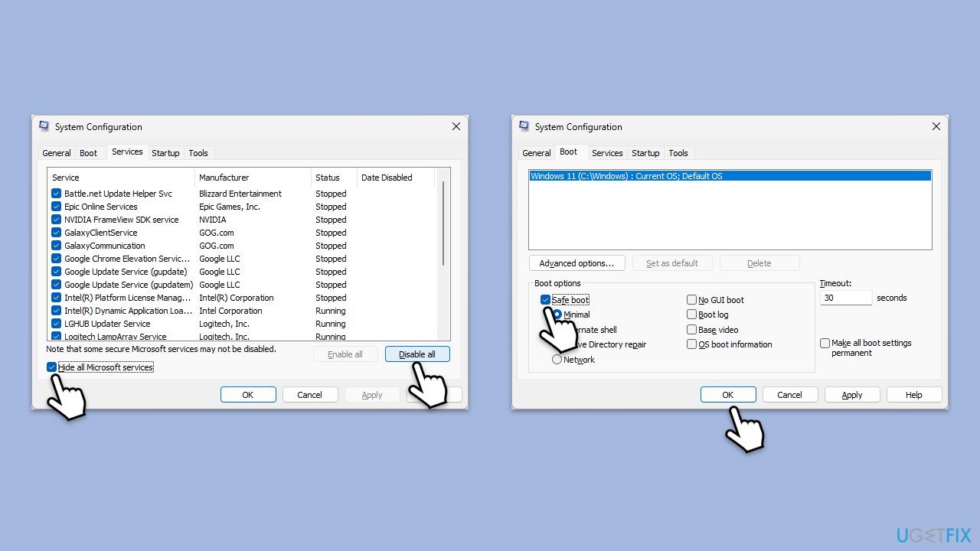Enable Make all boot settings permanent
Image resolution: width=980 pixels, height=551 pixels.
[x=825, y=344]
